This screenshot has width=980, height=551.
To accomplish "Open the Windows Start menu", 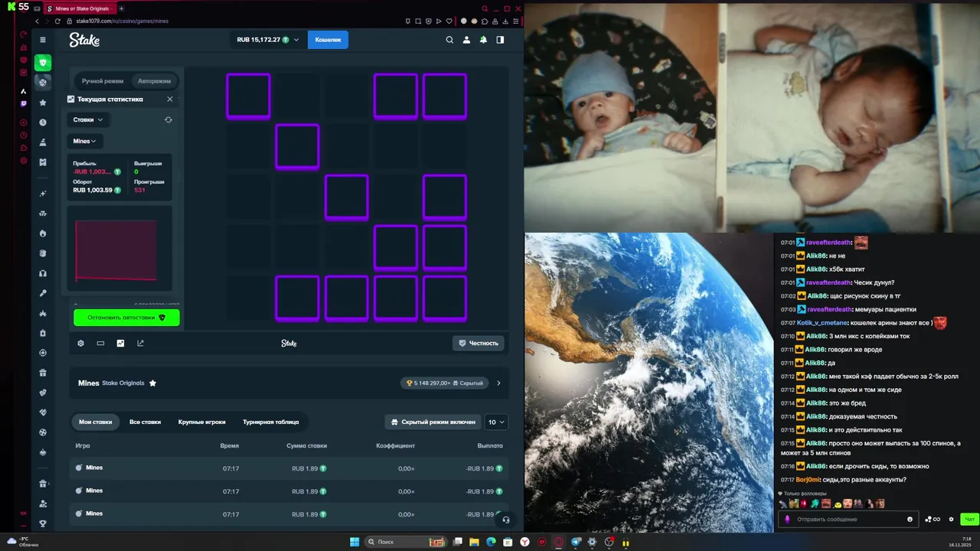I will pos(354,542).
